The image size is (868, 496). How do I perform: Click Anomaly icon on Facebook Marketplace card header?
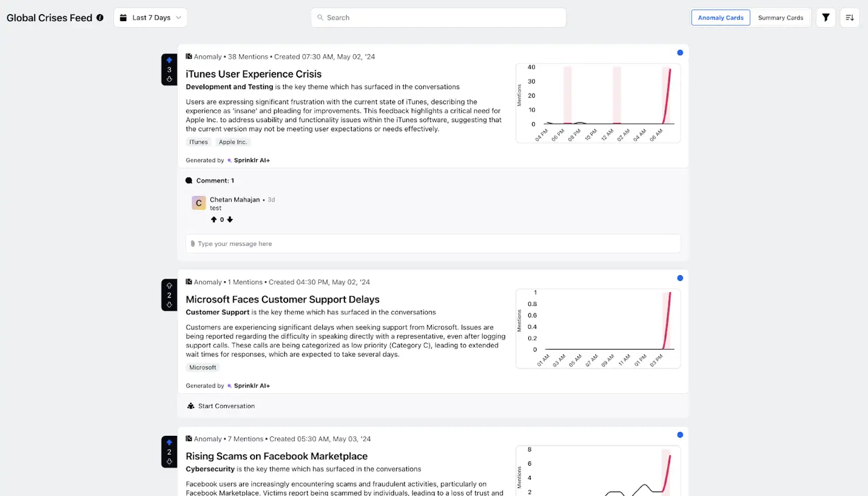pos(189,438)
